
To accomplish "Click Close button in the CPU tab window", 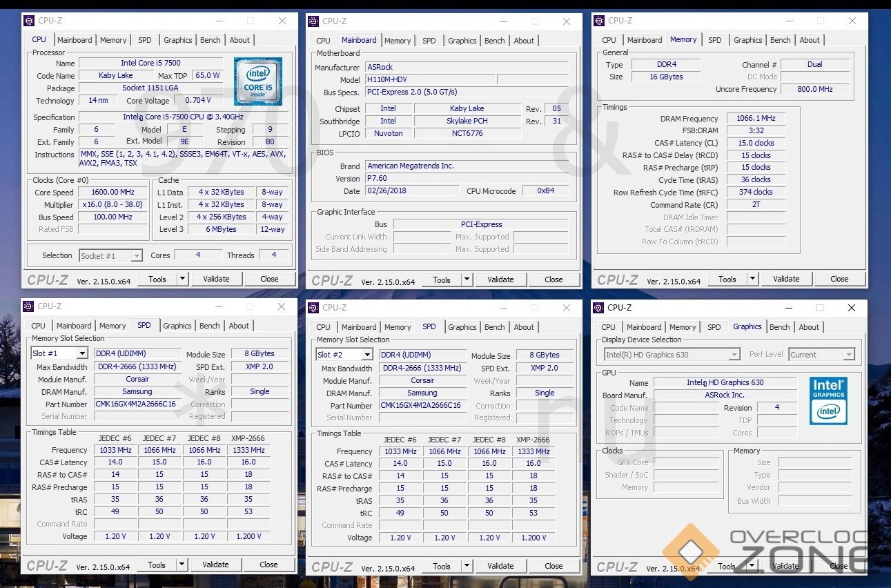I will pos(269,279).
